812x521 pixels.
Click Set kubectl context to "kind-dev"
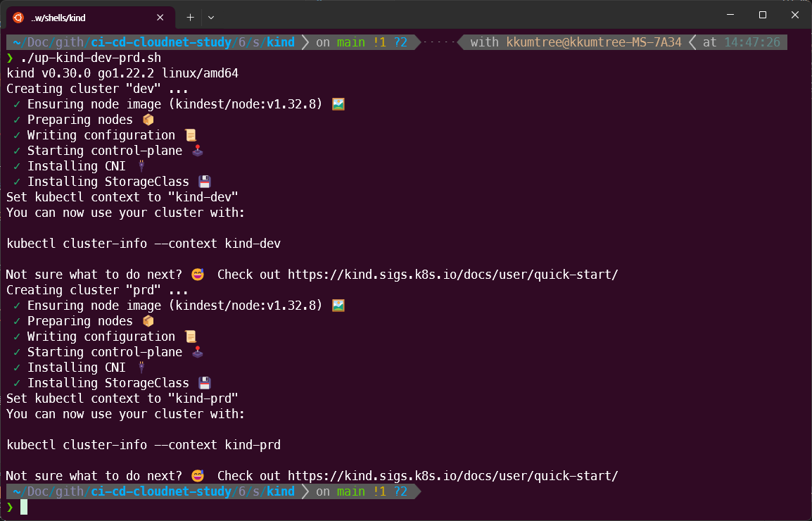(x=122, y=197)
